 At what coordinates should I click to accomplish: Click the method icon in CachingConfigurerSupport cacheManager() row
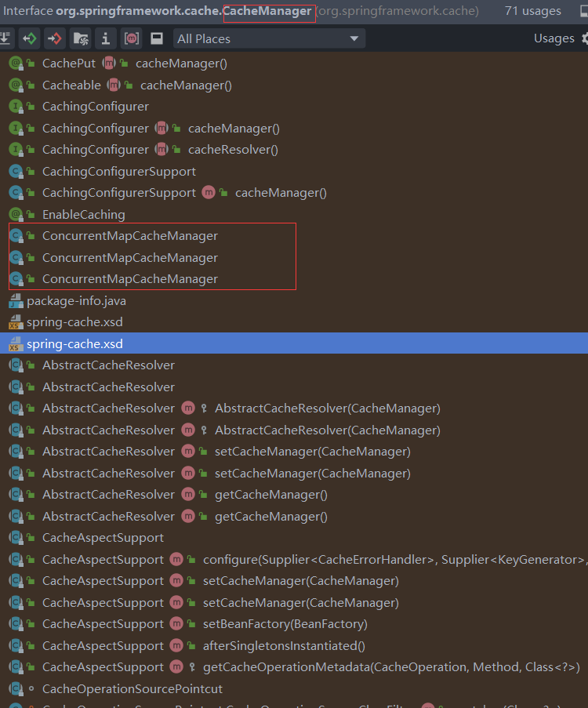pos(209,192)
